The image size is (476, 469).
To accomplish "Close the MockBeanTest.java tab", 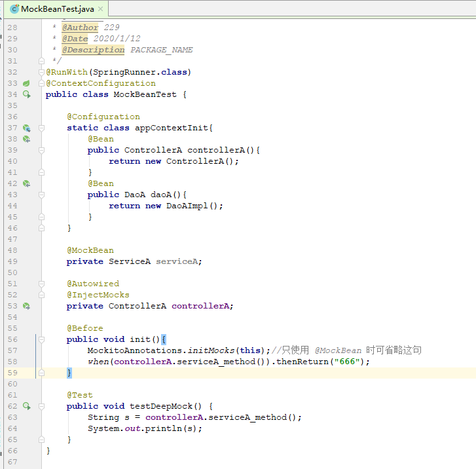I will click(x=100, y=9).
